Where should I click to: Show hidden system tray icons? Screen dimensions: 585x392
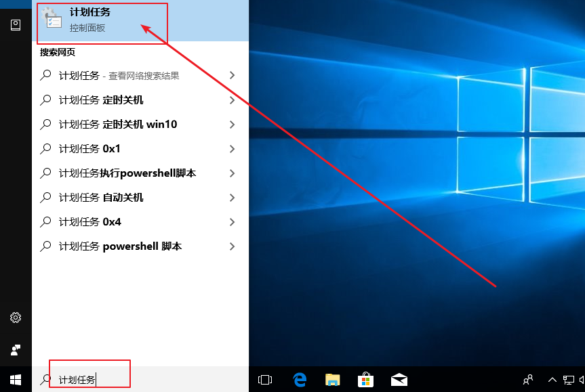(x=552, y=380)
